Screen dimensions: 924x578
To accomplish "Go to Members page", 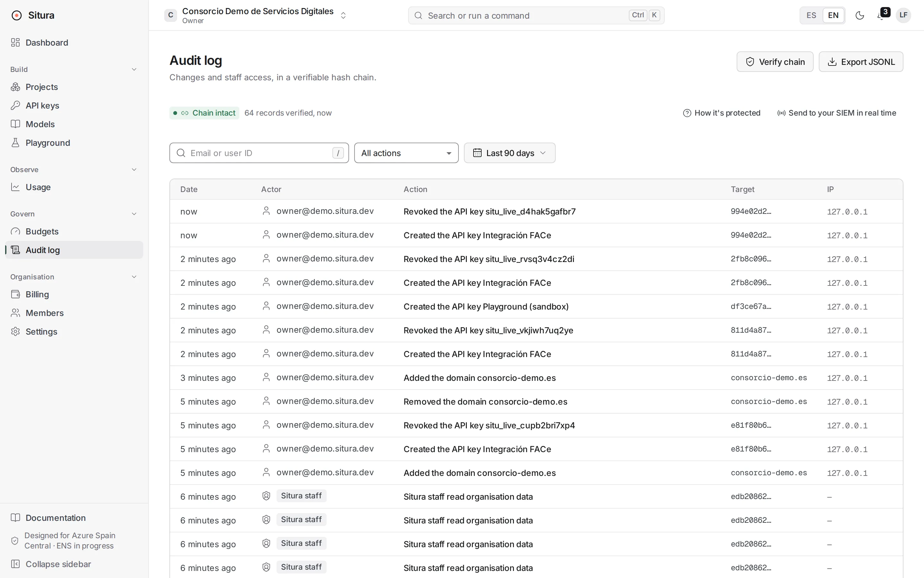I will [x=74, y=313].
